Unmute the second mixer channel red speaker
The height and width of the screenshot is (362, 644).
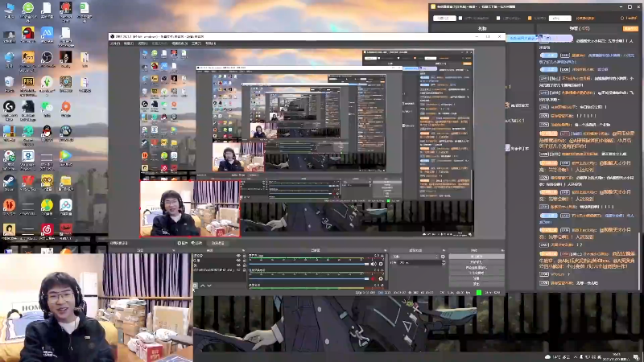pos(373,278)
